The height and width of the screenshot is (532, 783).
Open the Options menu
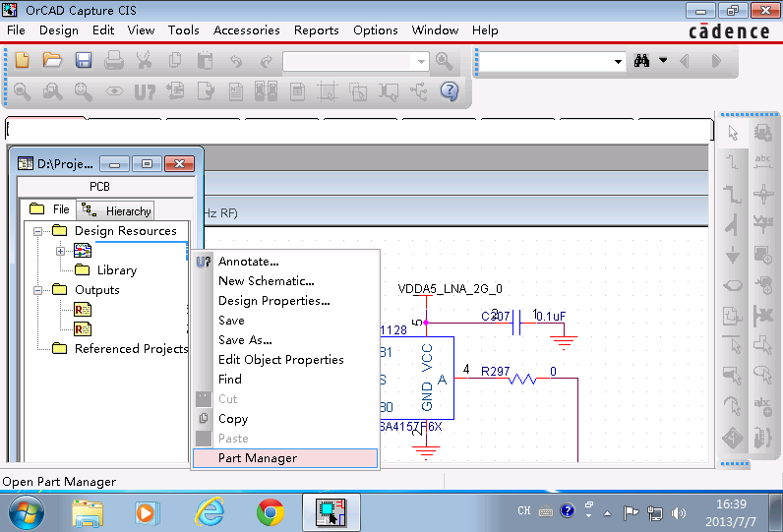[376, 30]
